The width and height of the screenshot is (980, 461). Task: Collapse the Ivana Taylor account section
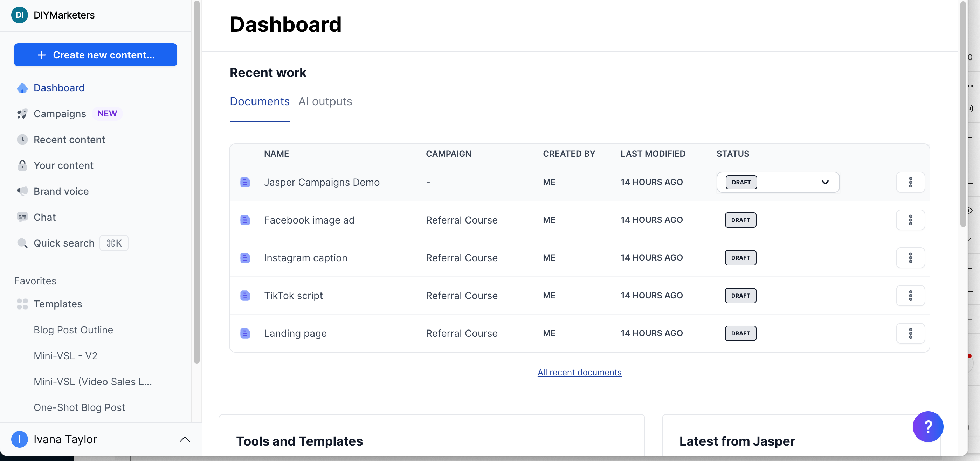[185, 439]
